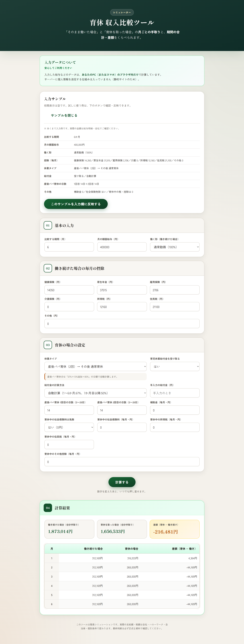The width and height of the screenshot is (244, 644).
Task: Click the 01 section number badge
Action: tap(48, 225)
